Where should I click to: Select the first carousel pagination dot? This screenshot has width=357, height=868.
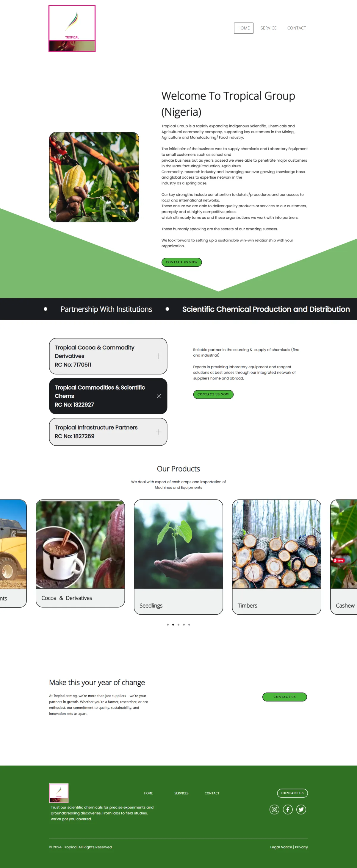(x=168, y=625)
